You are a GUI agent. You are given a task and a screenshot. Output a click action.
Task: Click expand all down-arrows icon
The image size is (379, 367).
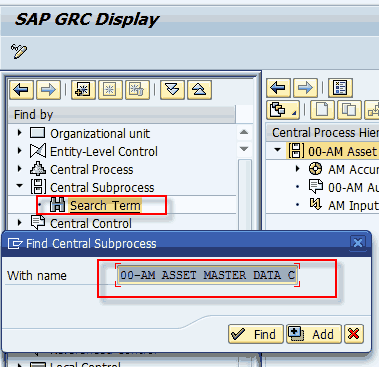coord(172,90)
